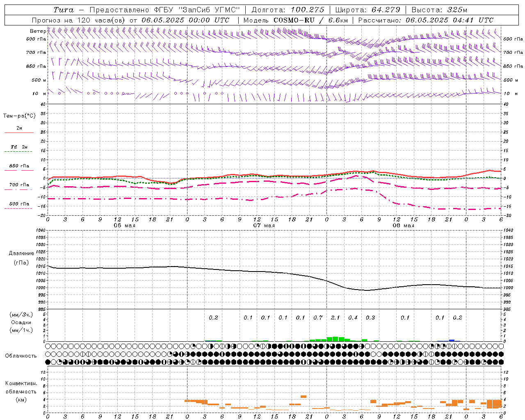Select the "Давление" pressure panel label
The image size is (525, 420).
click(21, 253)
